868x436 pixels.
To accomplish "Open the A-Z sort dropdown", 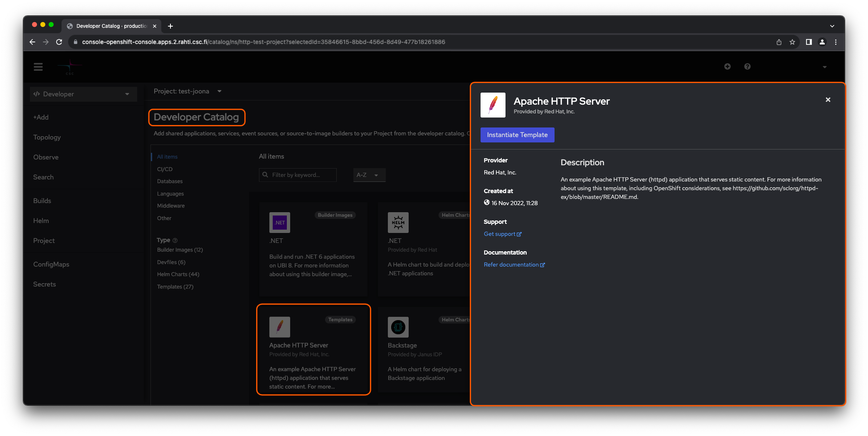I will [x=369, y=175].
